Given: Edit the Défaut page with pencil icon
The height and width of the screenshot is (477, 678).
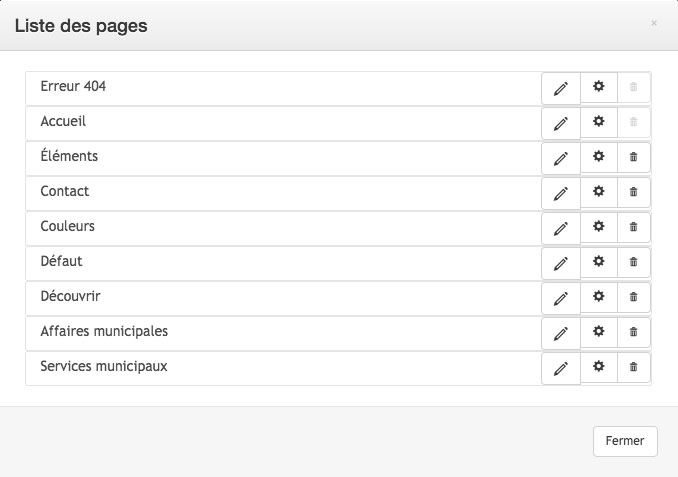Looking at the screenshot, I should 561,264.
